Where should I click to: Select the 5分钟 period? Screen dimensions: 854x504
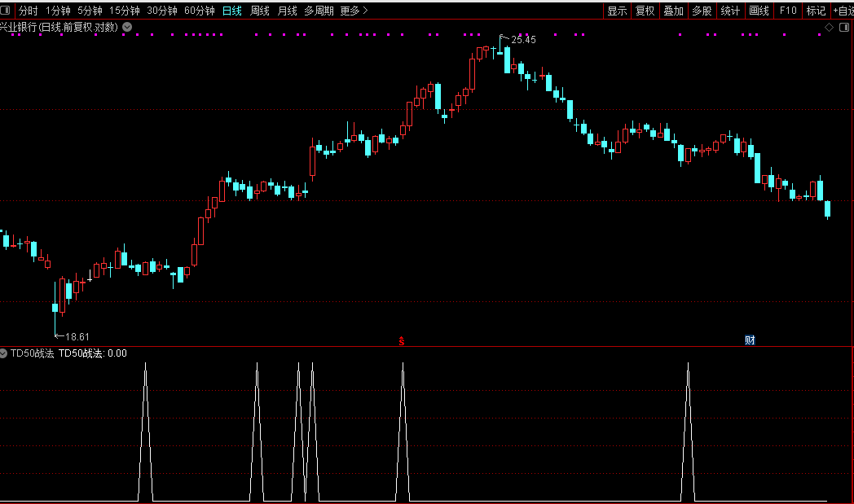90,11
